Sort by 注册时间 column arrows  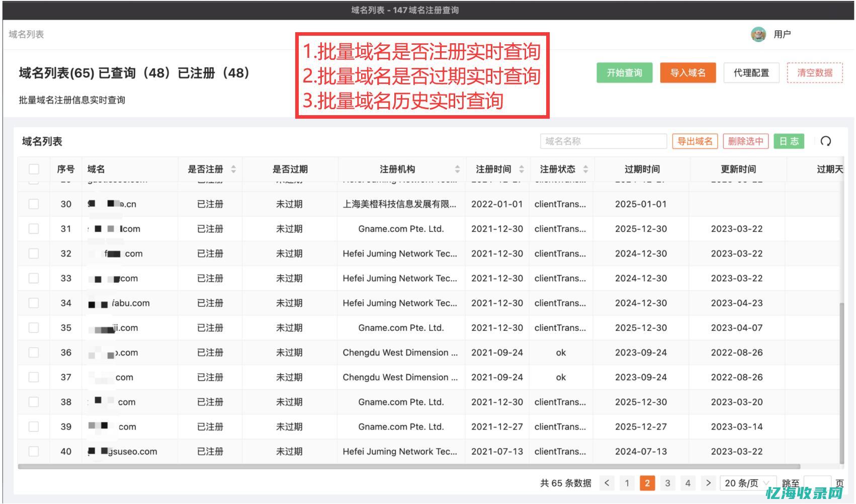point(522,170)
